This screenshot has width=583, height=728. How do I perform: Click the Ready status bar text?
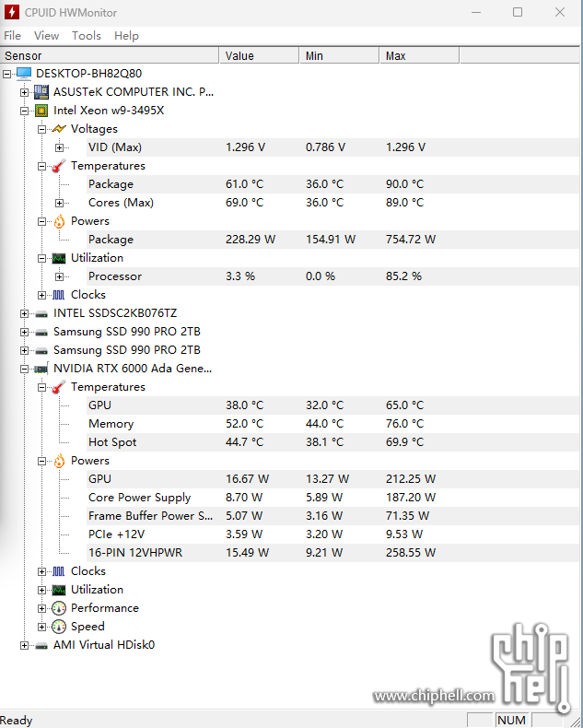click(x=16, y=720)
